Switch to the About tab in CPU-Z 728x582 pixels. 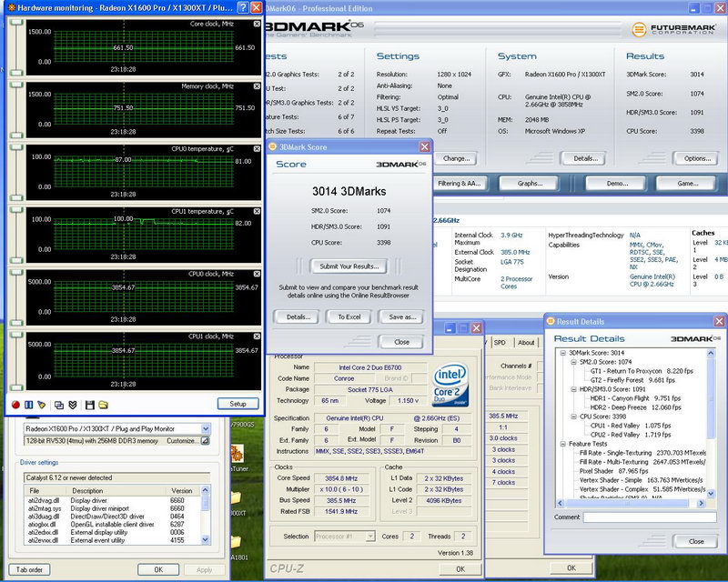pyautogui.click(x=526, y=343)
